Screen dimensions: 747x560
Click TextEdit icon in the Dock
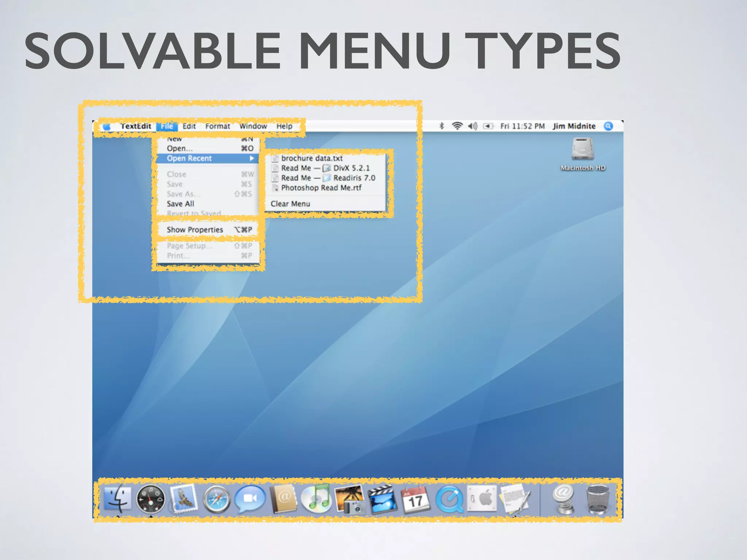pos(515,499)
